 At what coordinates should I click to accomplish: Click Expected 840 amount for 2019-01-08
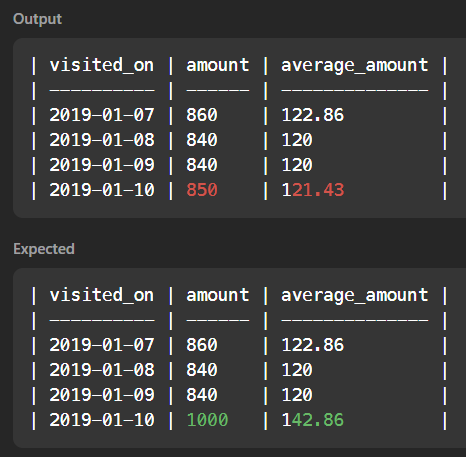pyautogui.click(x=202, y=370)
